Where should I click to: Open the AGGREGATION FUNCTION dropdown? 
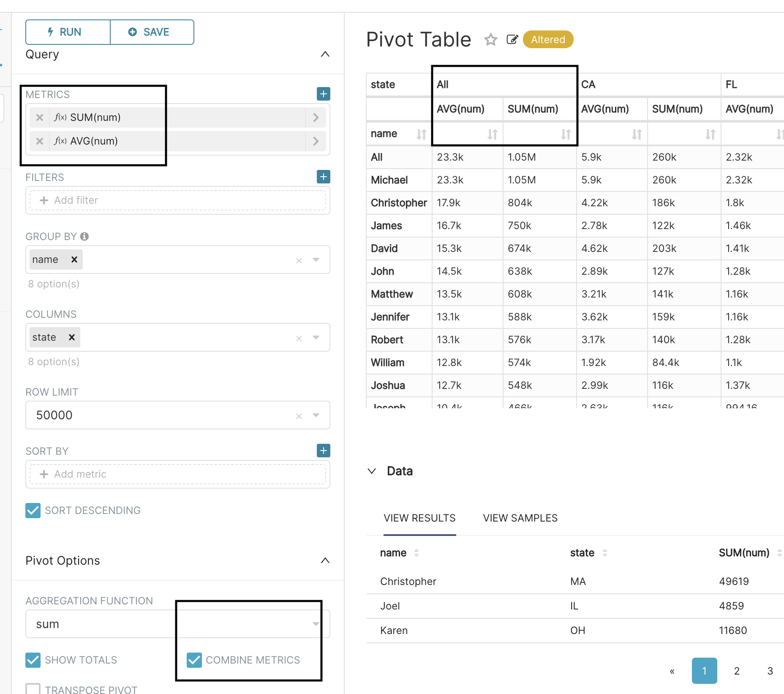pos(316,623)
